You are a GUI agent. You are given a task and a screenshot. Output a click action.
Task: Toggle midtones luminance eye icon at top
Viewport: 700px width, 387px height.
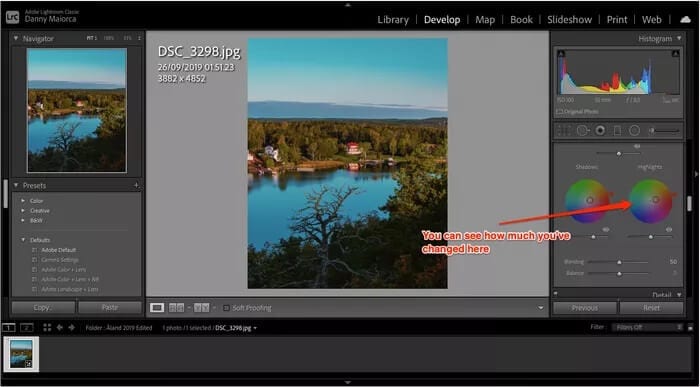637,146
